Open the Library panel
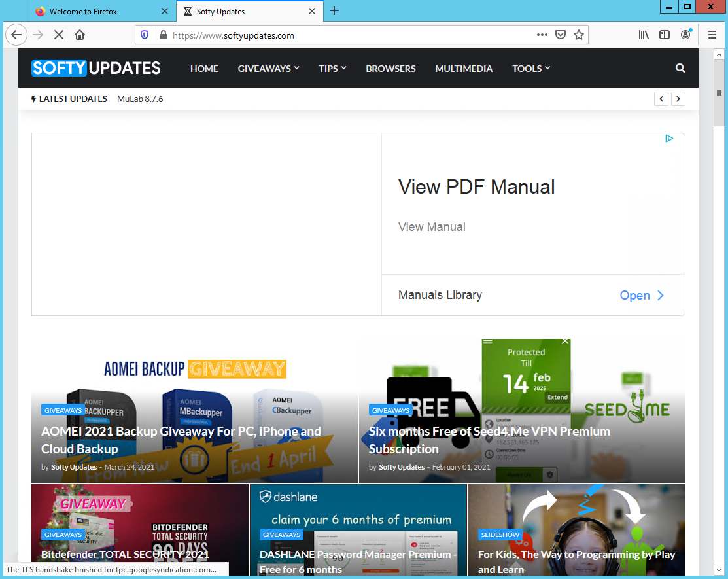 point(644,35)
